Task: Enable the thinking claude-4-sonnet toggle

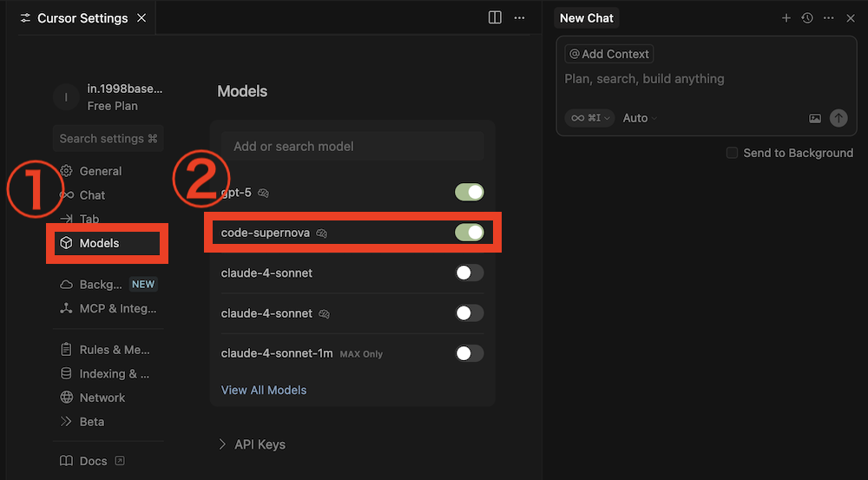Action: (x=470, y=312)
